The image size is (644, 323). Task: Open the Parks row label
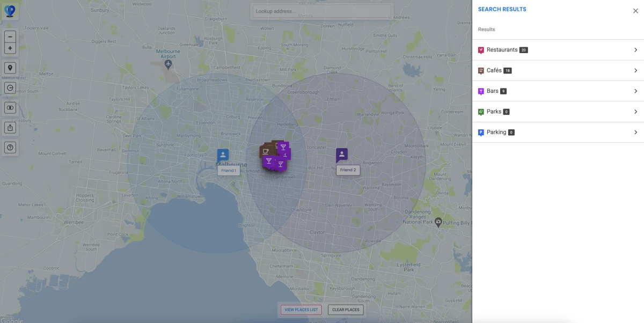[494, 112]
